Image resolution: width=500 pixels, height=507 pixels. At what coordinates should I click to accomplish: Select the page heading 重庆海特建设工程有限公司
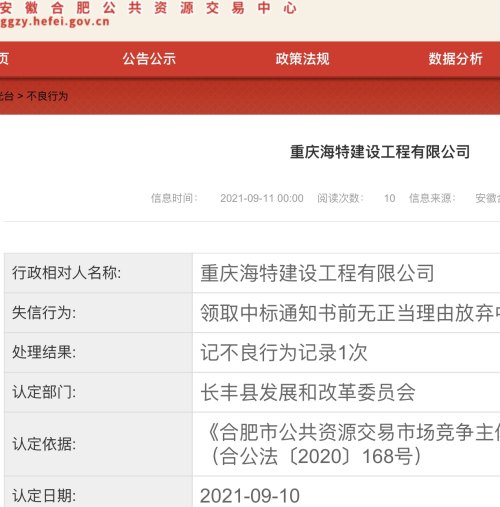[380, 152]
